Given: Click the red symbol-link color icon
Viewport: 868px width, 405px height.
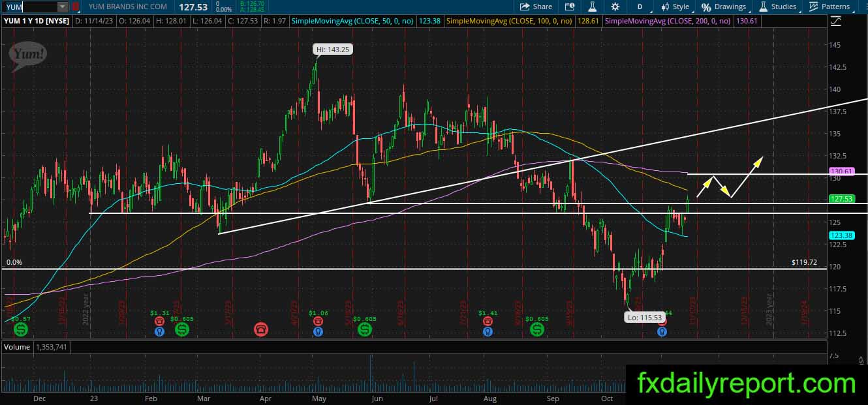Looking at the screenshot, I should [76, 7].
